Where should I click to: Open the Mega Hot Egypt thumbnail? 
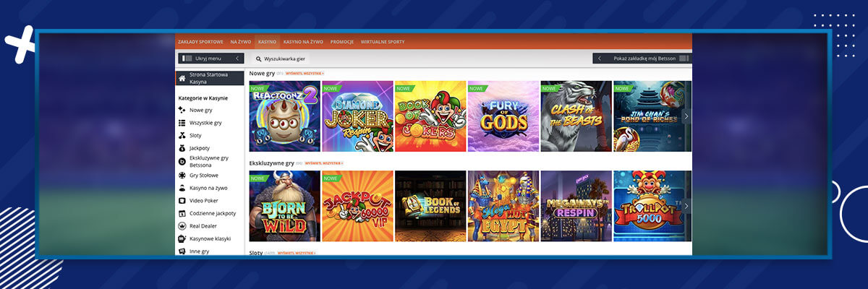(503, 206)
